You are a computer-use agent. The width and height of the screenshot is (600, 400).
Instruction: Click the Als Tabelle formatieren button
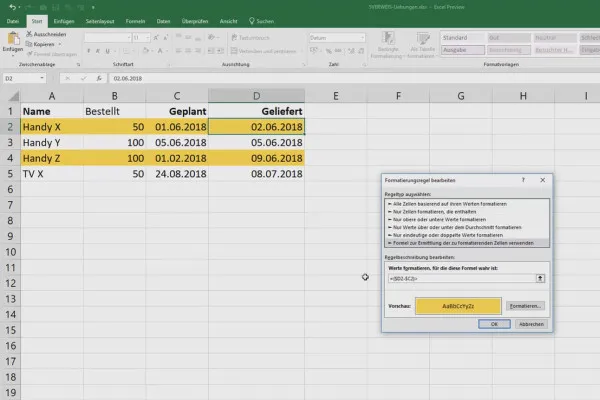(422, 45)
